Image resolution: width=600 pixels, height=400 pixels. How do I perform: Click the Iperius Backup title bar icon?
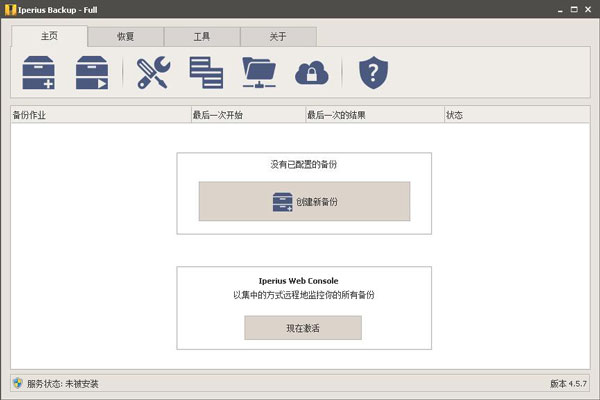pos(9,9)
